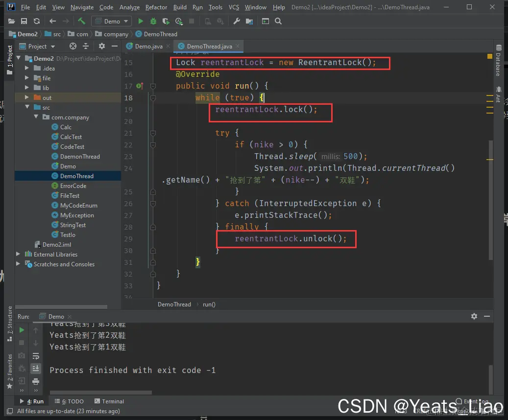Viewport: 508px width, 420px height.
Task: Open the VCS menu
Action: pos(234,7)
